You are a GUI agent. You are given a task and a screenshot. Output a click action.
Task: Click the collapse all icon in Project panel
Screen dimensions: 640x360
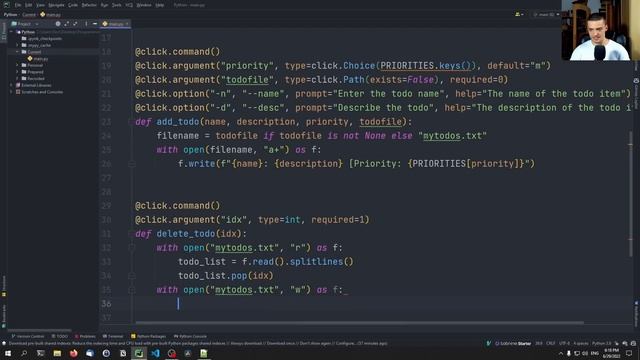[75, 24]
